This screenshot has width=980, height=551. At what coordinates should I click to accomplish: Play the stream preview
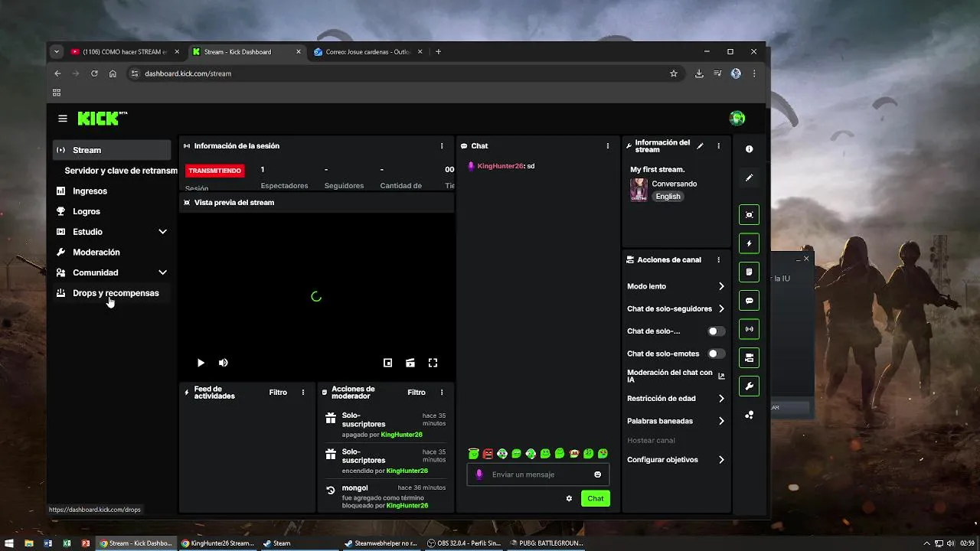pos(201,363)
